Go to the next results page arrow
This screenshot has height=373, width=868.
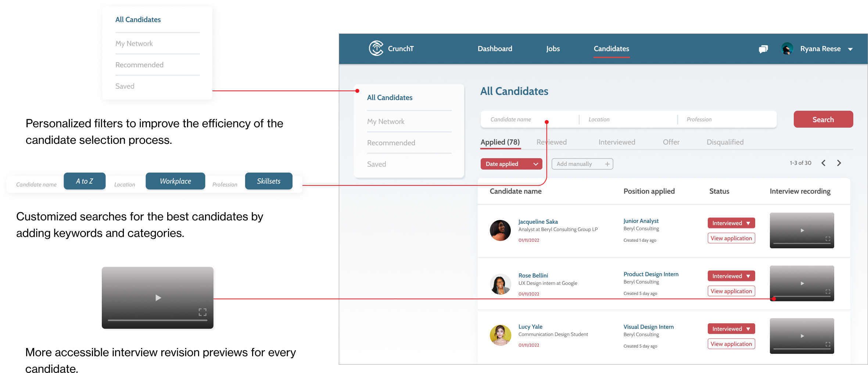pyautogui.click(x=839, y=163)
